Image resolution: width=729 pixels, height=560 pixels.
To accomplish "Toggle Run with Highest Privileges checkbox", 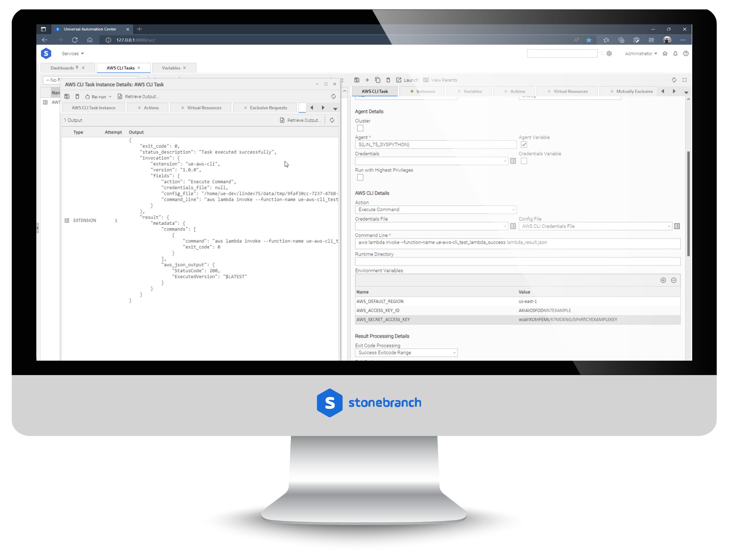I will click(360, 178).
